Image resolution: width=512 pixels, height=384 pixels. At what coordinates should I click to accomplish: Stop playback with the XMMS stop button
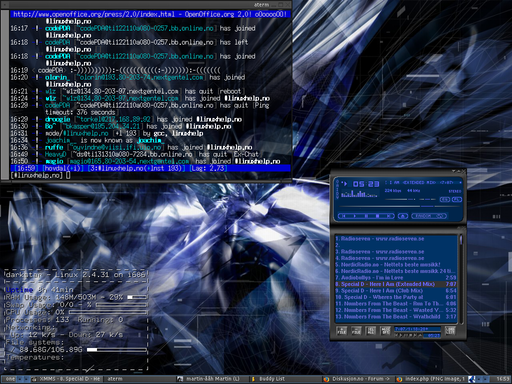tap(377, 216)
